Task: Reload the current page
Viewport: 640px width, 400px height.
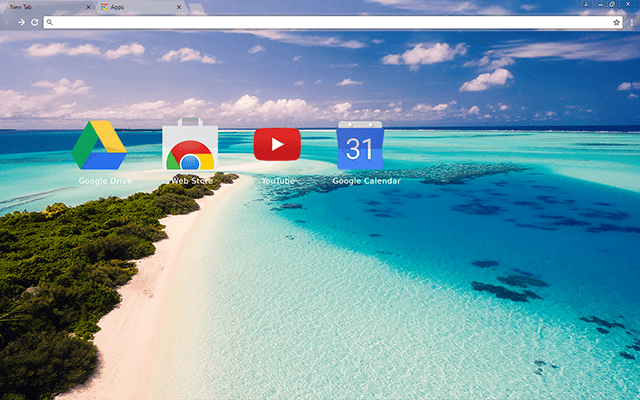Action: point(35,22)
